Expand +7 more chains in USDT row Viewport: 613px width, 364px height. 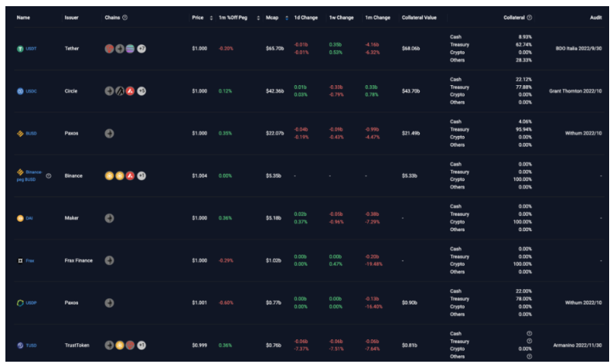click(x=141, y=49)
